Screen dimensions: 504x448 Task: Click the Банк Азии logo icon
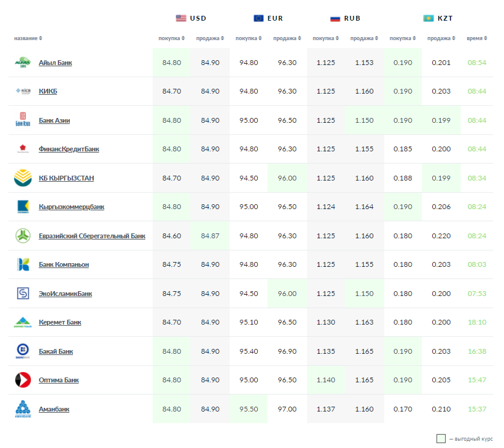click(x=22, y=120)
